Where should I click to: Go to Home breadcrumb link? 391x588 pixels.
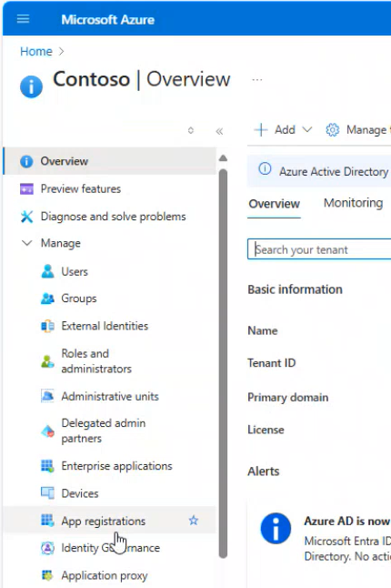(36, 51)
